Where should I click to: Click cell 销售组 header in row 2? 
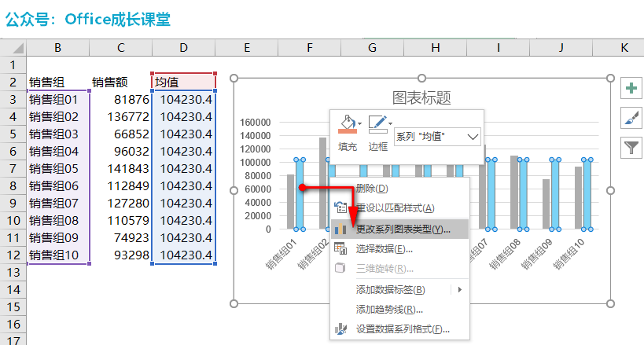58,83
